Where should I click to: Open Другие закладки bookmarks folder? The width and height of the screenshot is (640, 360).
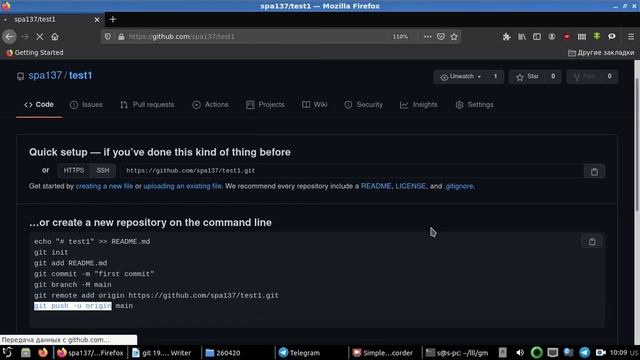[x=601, y=53]
